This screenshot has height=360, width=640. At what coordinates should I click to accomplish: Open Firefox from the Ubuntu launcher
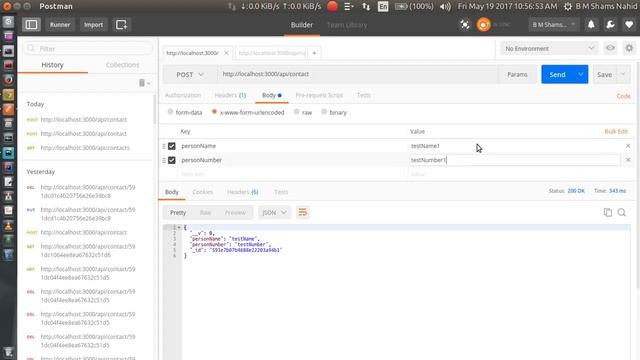(x=8, y=80)
